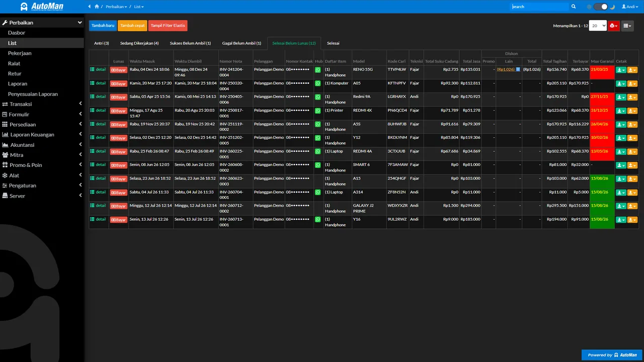Viewport: 644px width, 362px height.
Task: Expand the Promo & Poin sidebar menu
Action: 42,165
